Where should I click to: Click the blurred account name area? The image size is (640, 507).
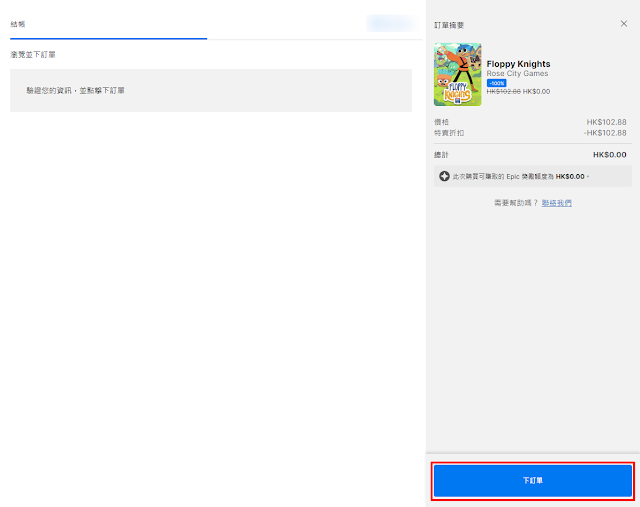click(392, 23)
